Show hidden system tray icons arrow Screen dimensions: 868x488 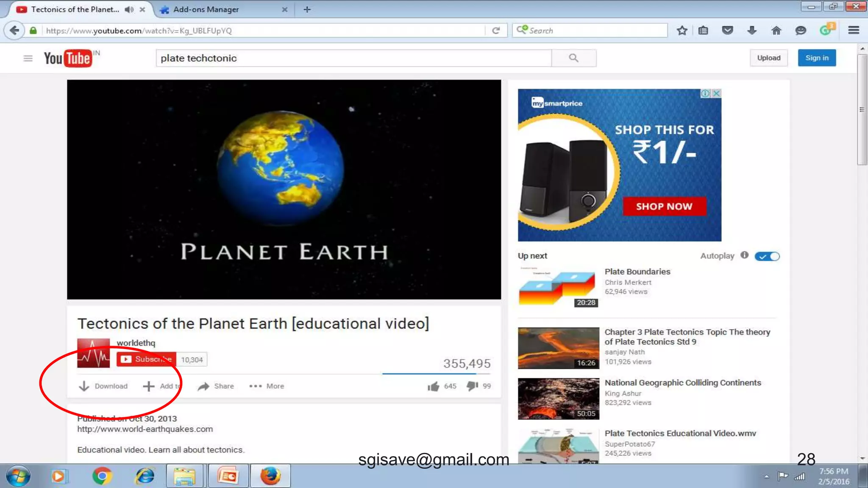[766, 477]
